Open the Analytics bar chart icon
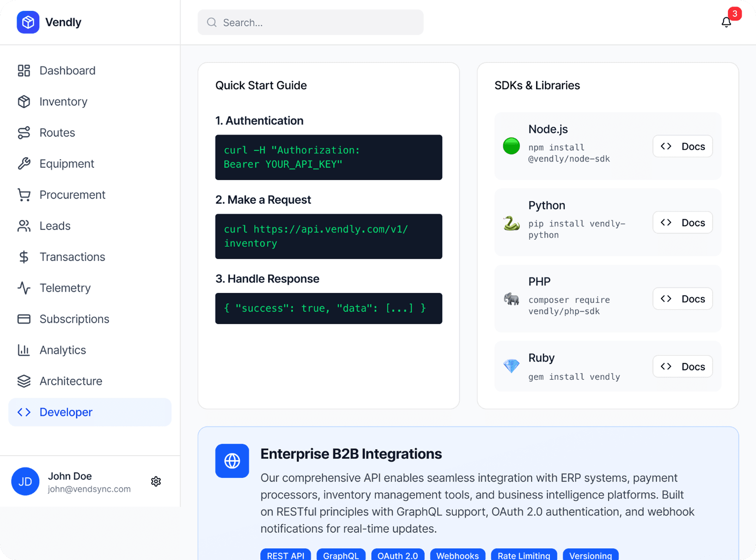This screenshot has width=756, height=560. [24, 350]
